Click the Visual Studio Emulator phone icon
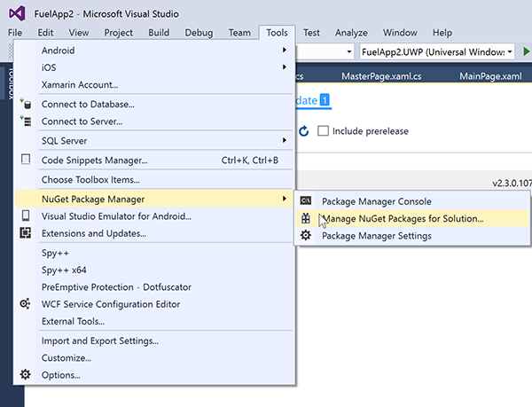Viewport: 532px width, 407px height. click(x=25, y=216)
